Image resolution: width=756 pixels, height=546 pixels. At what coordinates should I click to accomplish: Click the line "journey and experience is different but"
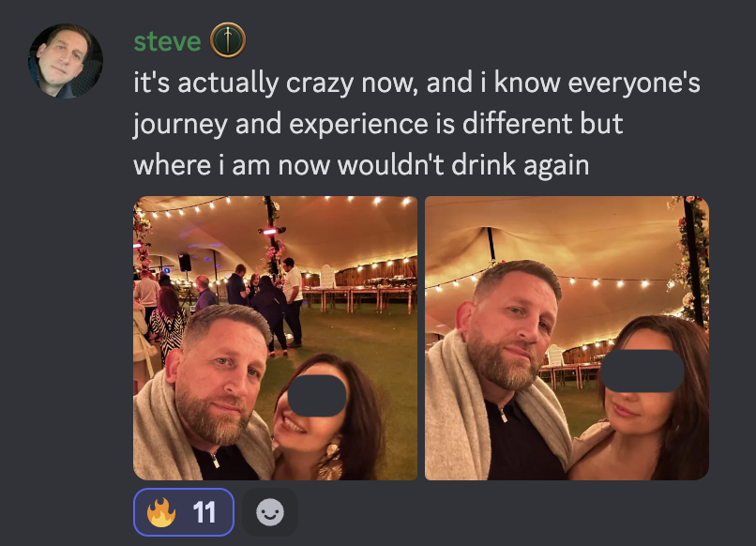click(x=378, y=124)
